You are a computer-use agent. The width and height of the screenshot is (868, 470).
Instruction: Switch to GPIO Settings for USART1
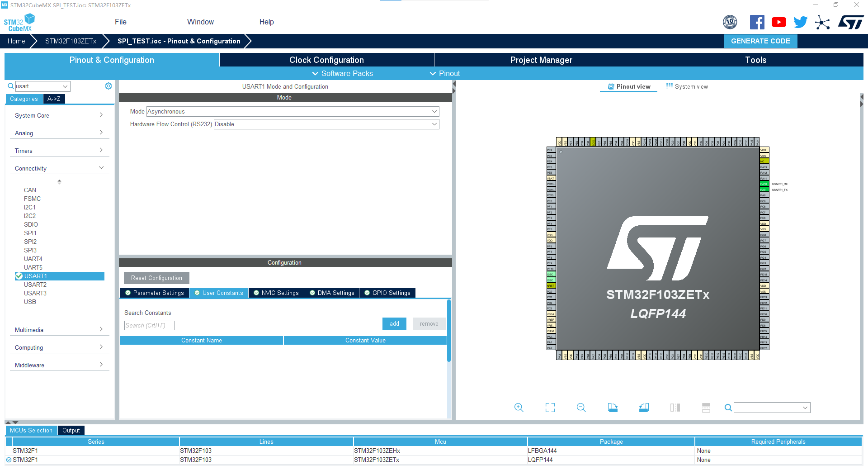[387, 293]
